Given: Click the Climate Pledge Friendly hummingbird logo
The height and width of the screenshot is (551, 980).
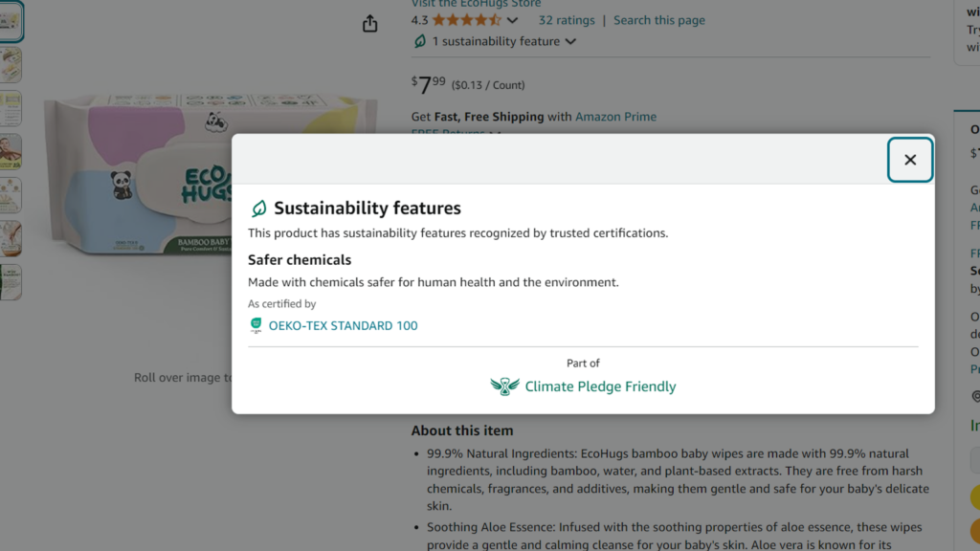Looking at the screenshot, I should pyautogui.click(x=503, y=386).
